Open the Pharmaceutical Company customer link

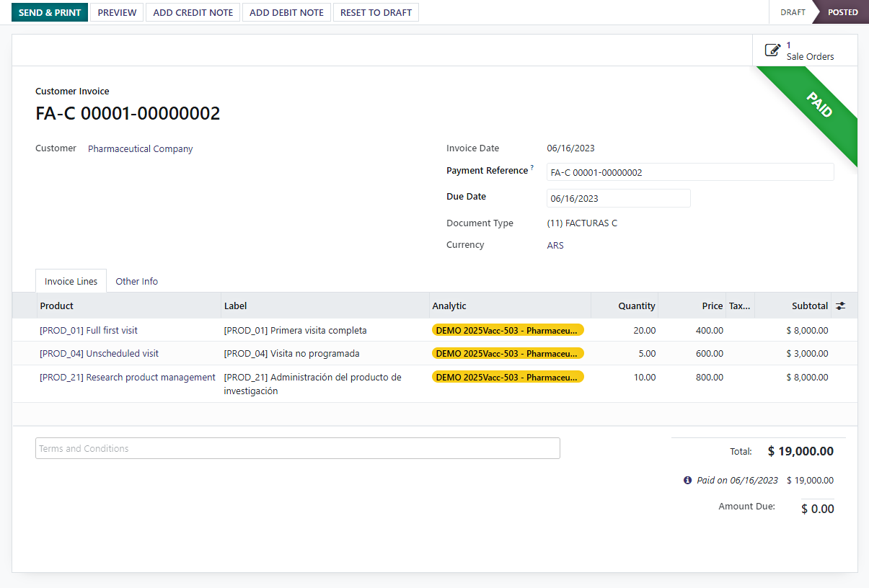point(141,149)
